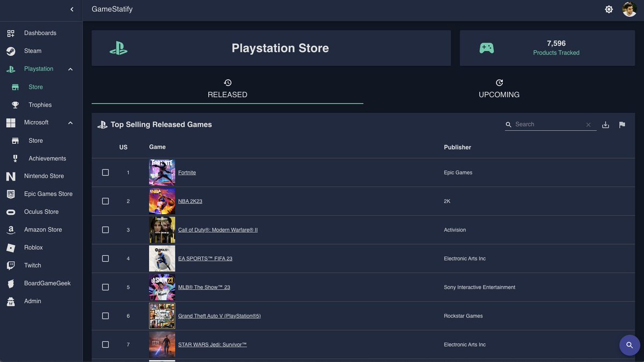Check the NBA 2K23 row checkbox
Viewport: 644px width, 362px height.
point(105,201)
